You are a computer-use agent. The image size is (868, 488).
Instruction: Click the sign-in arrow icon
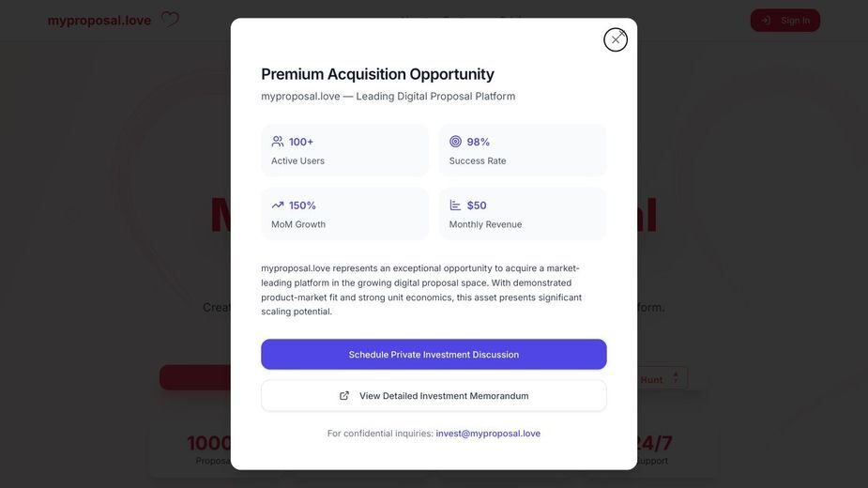[766, 21]
